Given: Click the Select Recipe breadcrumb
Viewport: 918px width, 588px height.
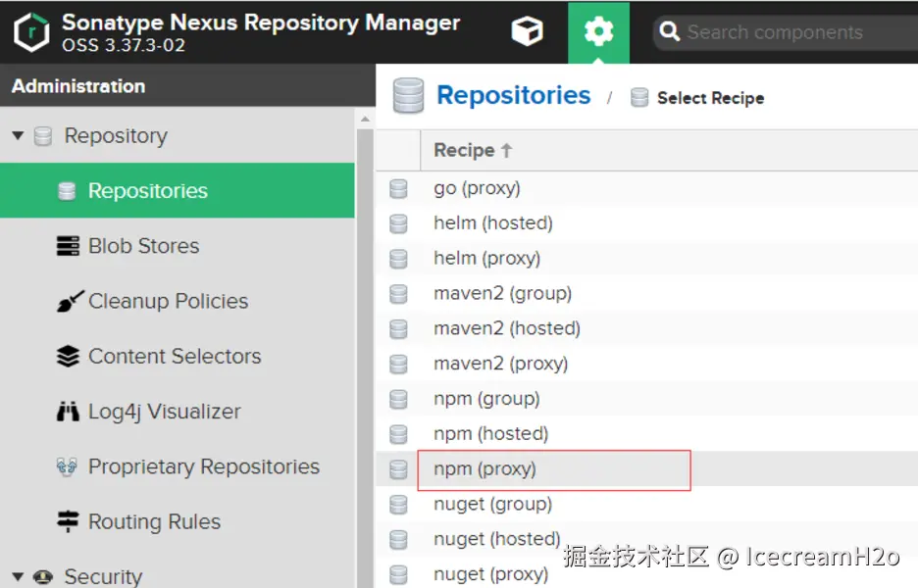Looking at the screenshot, I should click(x=710, y=98).
